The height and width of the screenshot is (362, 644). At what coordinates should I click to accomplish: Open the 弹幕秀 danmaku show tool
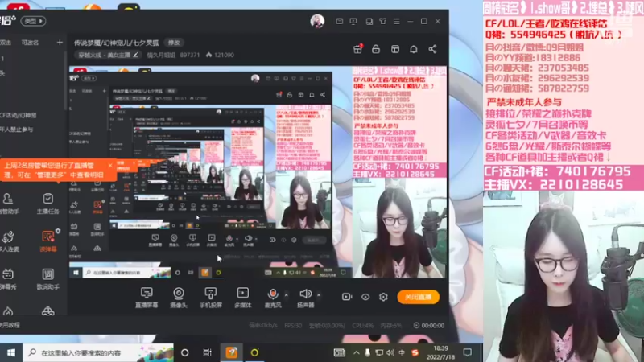tap(8, 279)
